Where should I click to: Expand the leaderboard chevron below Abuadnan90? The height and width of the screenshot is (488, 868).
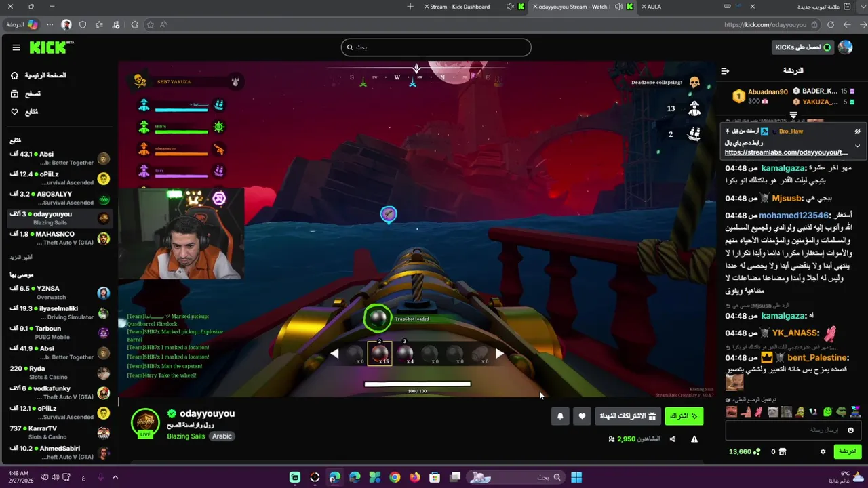coord(793,115)
